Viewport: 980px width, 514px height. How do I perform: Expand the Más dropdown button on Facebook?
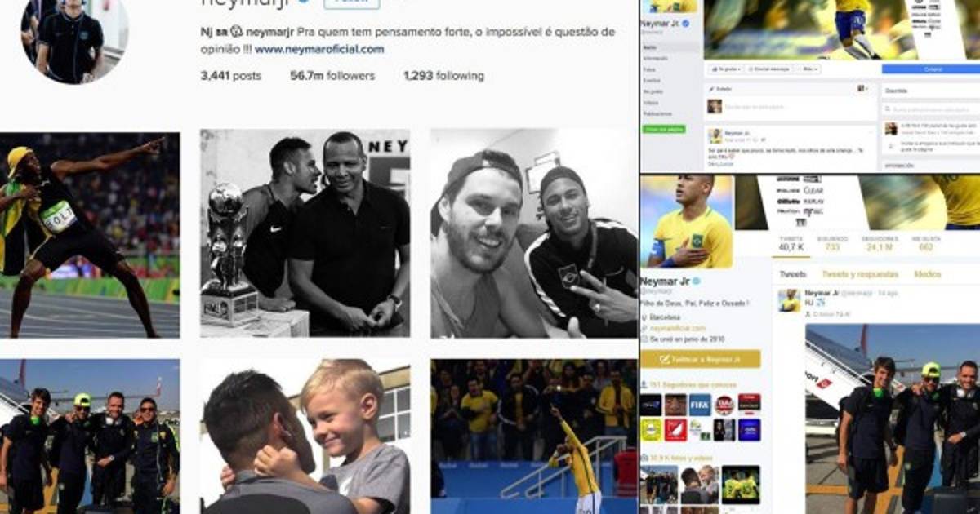tap(810, 69)
